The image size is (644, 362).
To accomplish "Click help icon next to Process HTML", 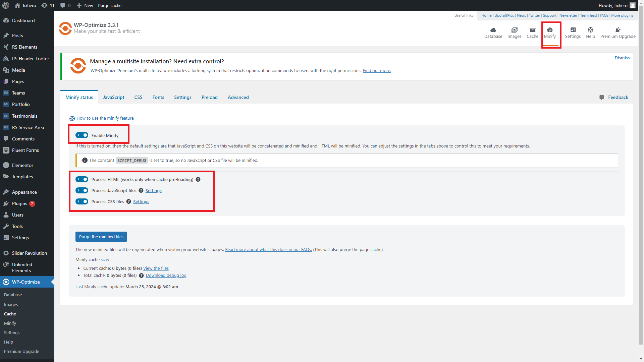I will [x=198, y=179].
